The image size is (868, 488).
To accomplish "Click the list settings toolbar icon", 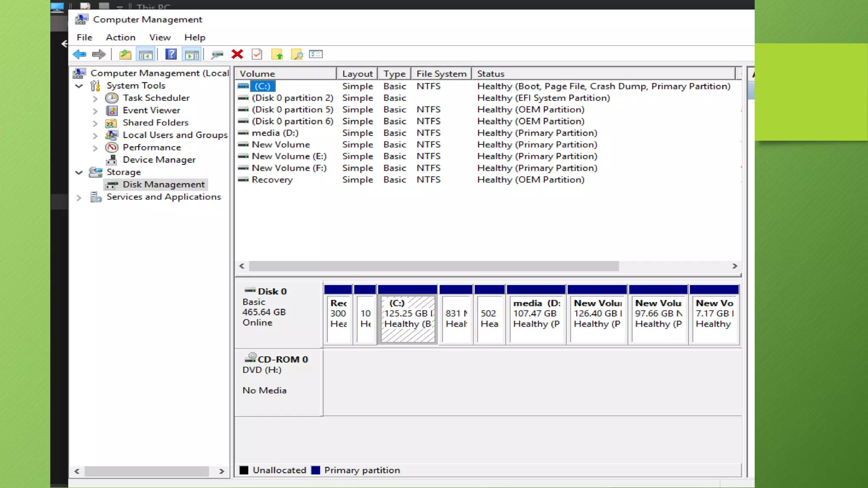I will pos(316,54).
